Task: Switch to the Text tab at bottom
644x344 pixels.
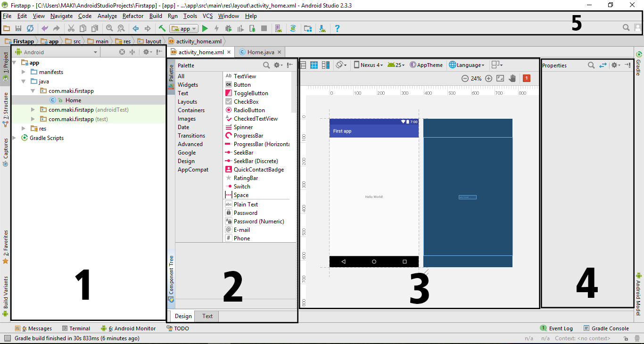Action: 207,316
